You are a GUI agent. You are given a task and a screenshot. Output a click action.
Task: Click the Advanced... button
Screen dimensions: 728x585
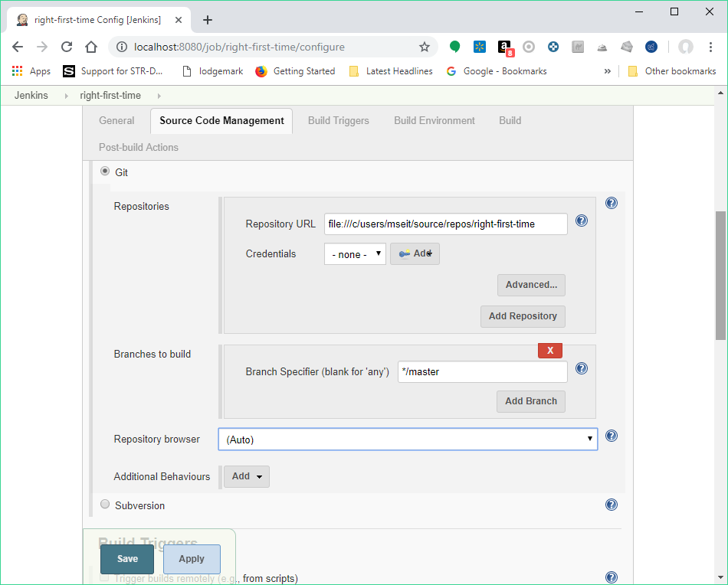[x=531, y=285]
